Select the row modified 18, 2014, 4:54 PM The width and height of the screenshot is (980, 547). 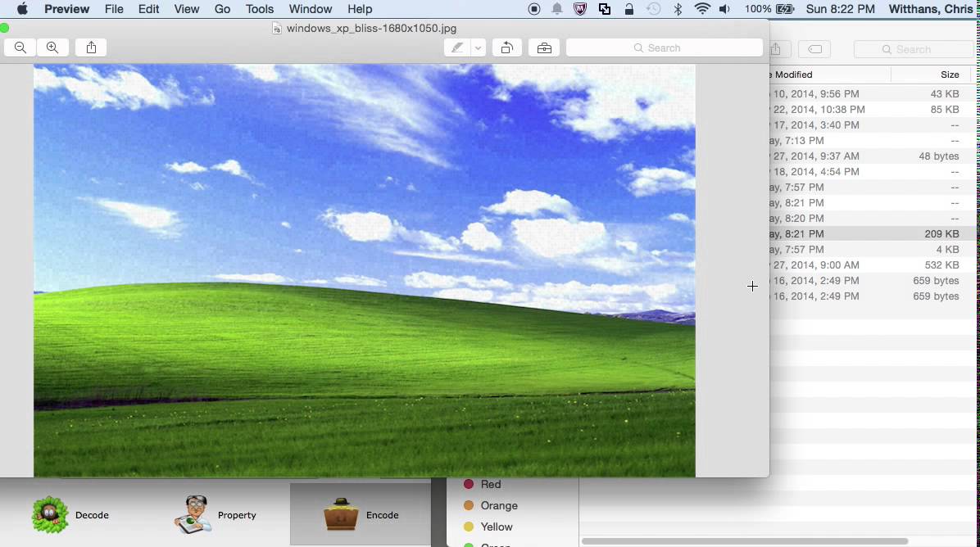[873, 172]
